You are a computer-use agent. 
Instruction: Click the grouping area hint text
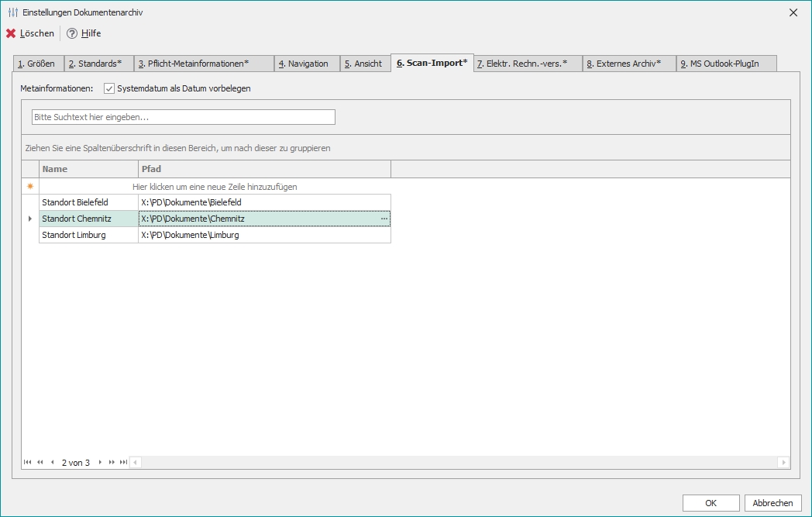click(x=177, y=148)
